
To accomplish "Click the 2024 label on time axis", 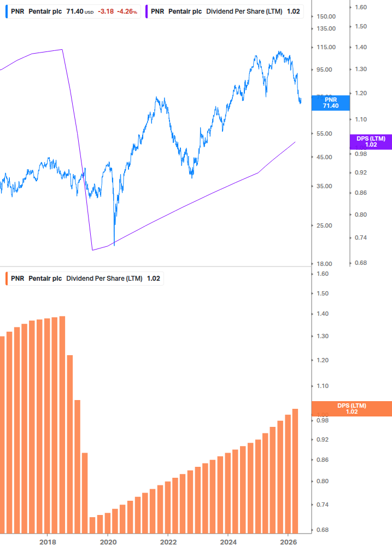I will click(x=229, y=542).
